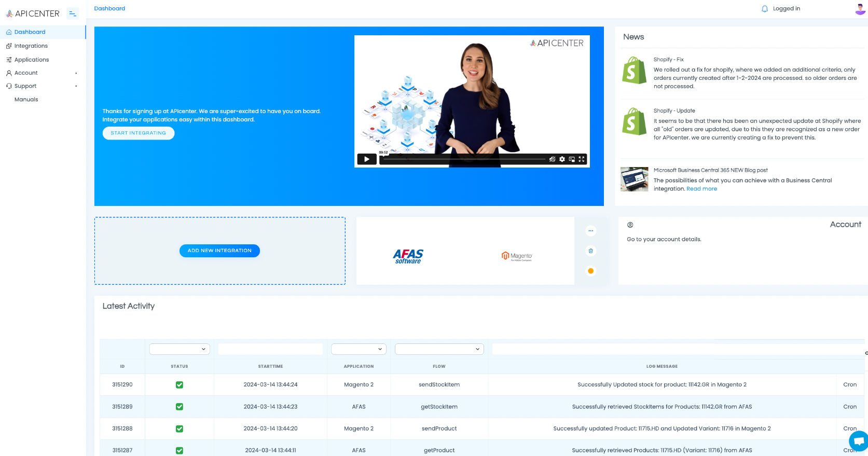Open the Shopify - Fix news title
Screen dimensions: 868x456
[668, 60]
